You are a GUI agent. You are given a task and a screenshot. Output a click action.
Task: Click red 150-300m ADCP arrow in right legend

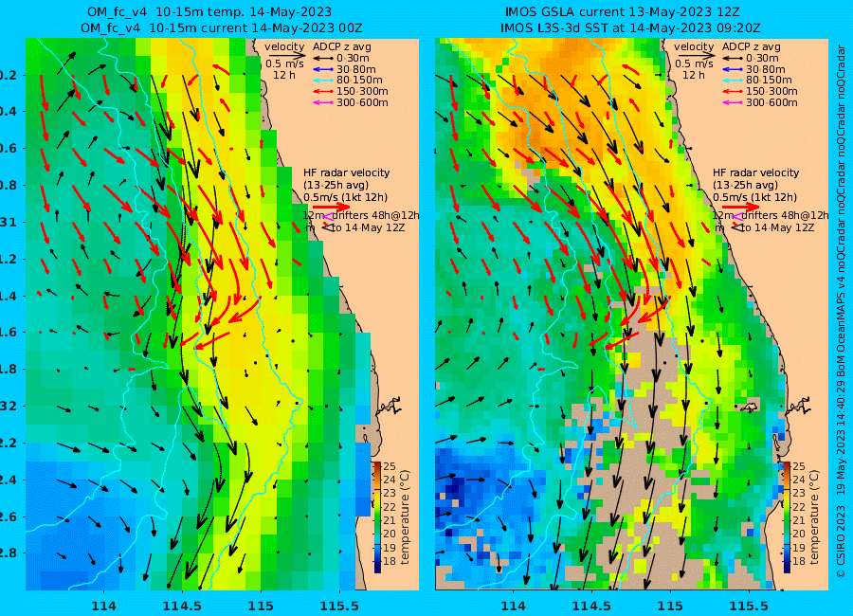point(733,91)
